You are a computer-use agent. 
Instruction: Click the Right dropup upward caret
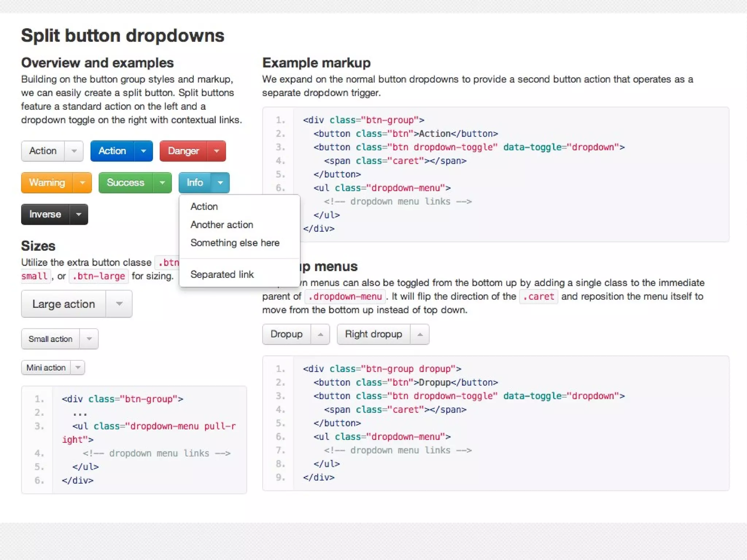click(420, 334)
